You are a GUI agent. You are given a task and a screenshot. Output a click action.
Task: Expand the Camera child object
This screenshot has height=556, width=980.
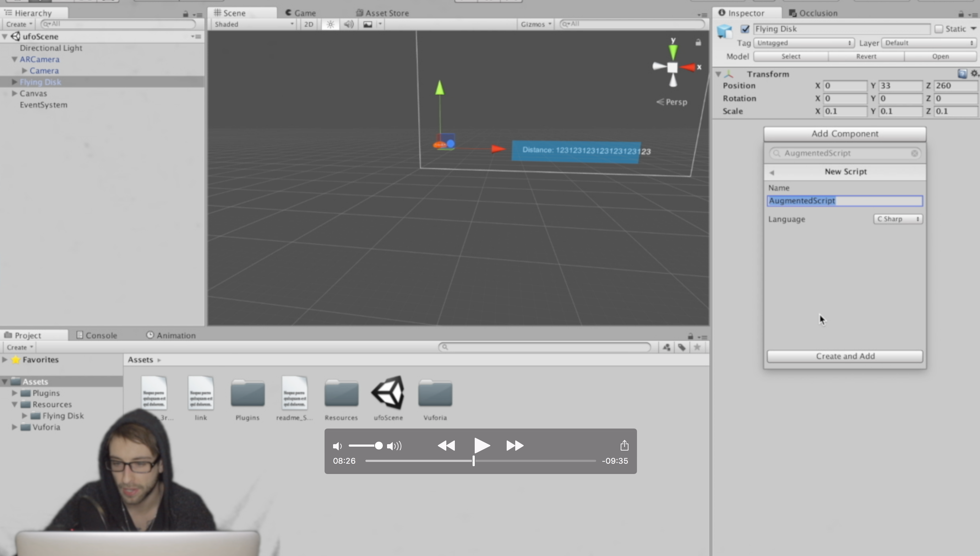click(24, 71)
